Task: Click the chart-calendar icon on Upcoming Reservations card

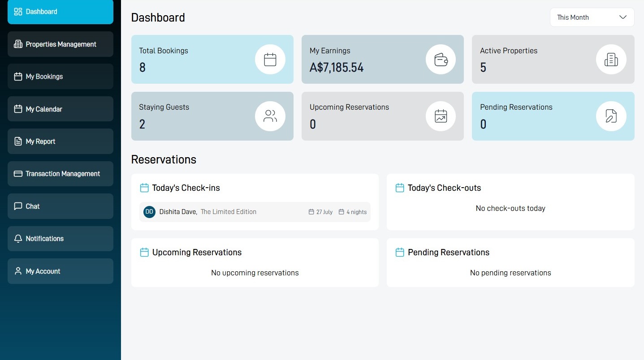Action: [441, 116]
